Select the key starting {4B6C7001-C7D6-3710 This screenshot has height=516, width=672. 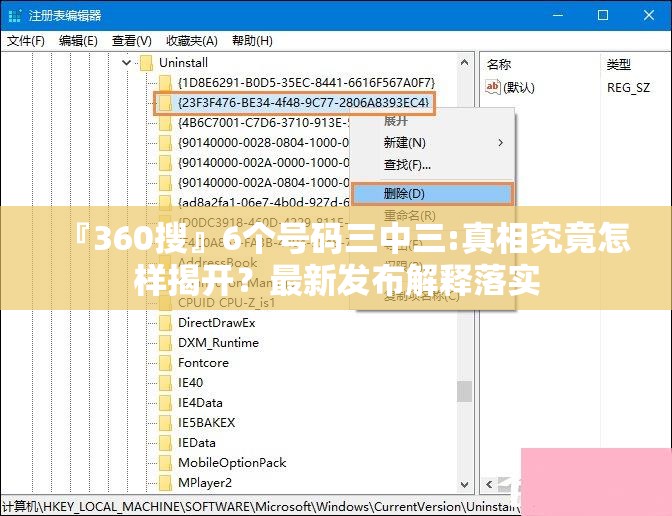[x=263, y=123]
